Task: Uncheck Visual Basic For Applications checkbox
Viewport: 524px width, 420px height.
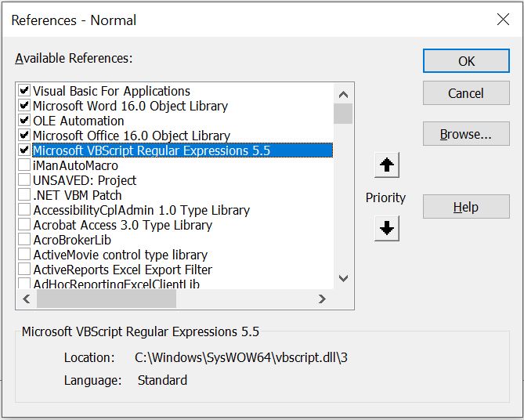Action: (x=24, y=91)
